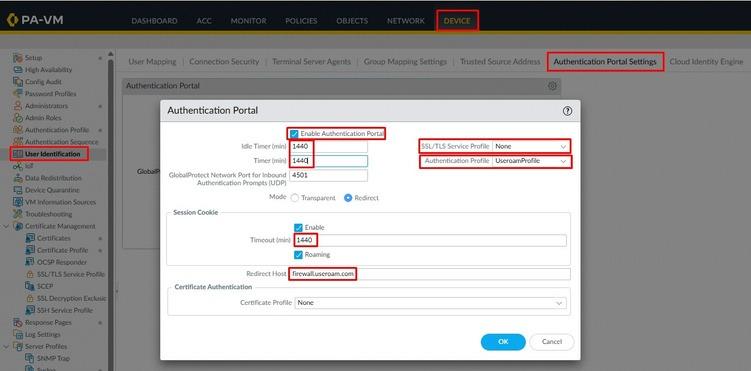Click the Redirect Host input field
The height and width of the screenshot is (371, 751).
coord(430,274)
